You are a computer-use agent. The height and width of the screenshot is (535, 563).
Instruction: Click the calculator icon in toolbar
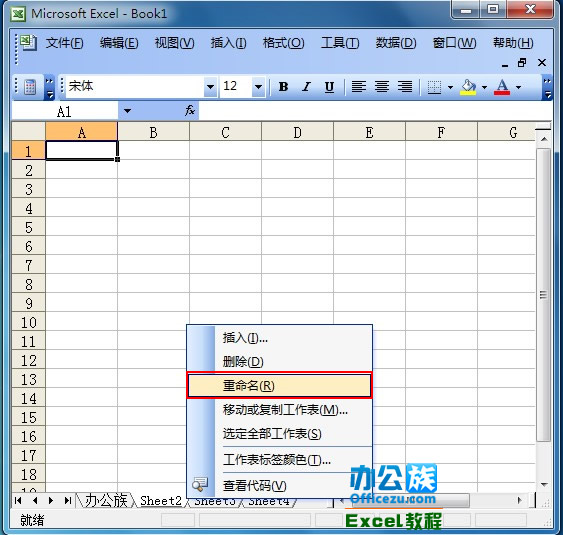(x=30, y=87)
